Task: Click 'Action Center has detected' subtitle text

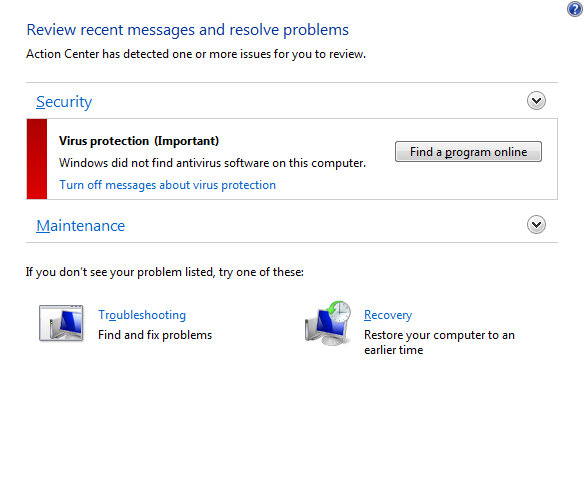Action: 196,54
